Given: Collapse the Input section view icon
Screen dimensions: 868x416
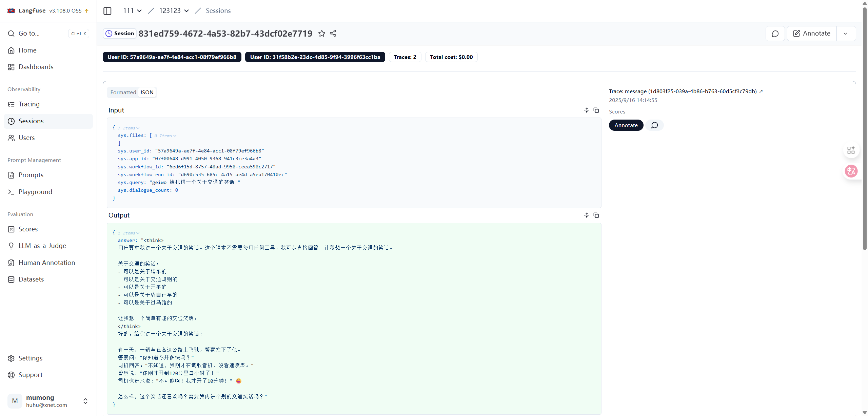Looking at the screenshot, I should tap(587, 110).
